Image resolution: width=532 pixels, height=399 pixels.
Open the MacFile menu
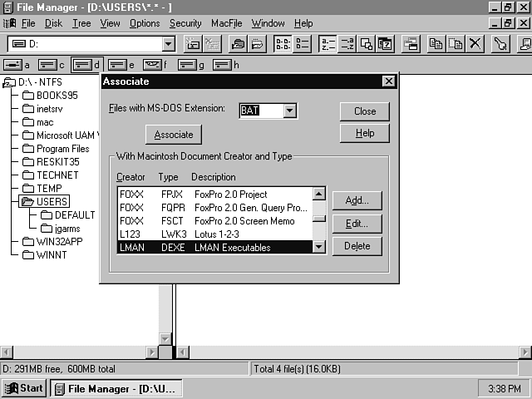click(227, 23)
